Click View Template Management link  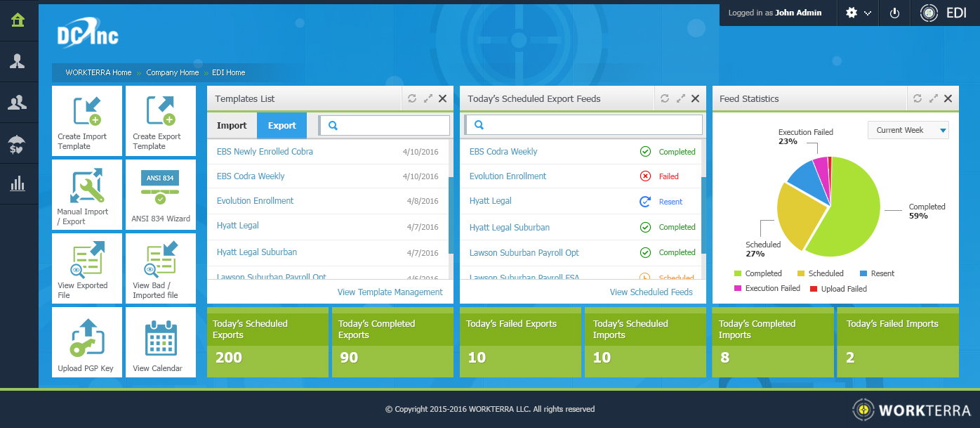390,292
